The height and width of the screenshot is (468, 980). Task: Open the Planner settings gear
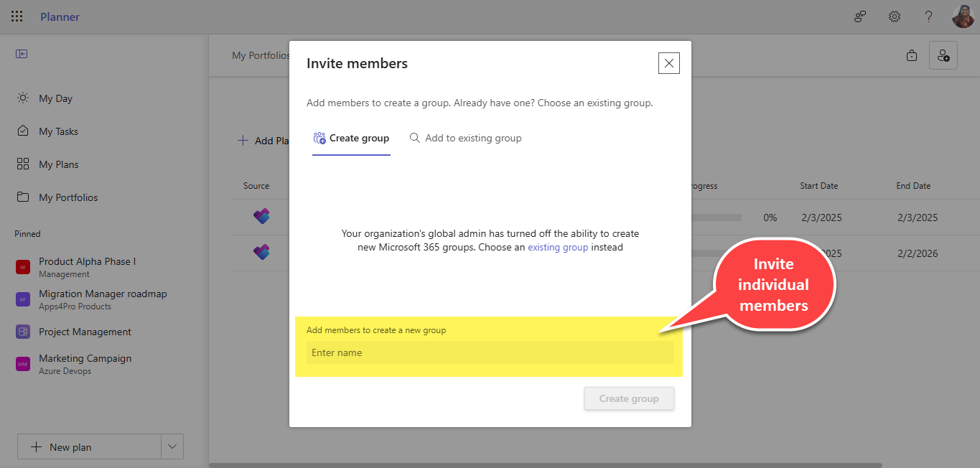pos(894,17)
